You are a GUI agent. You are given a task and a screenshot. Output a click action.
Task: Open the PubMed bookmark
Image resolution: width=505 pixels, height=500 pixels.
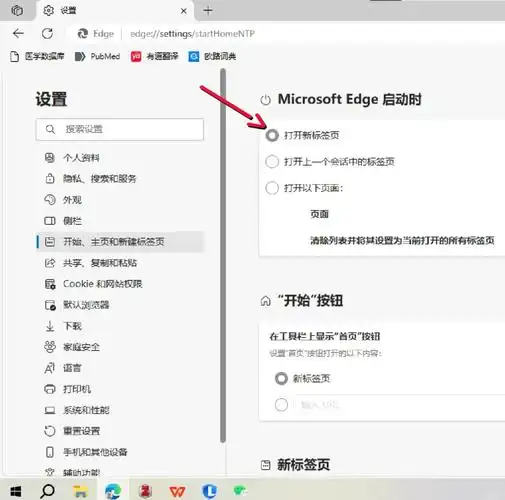97,56
